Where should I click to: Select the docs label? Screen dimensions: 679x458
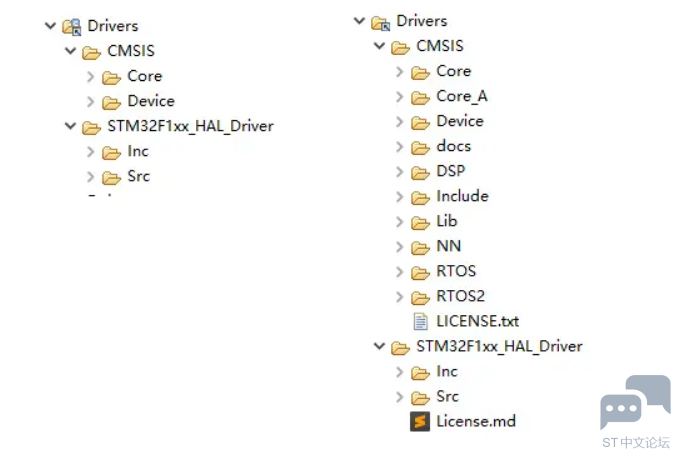[453, 146]
